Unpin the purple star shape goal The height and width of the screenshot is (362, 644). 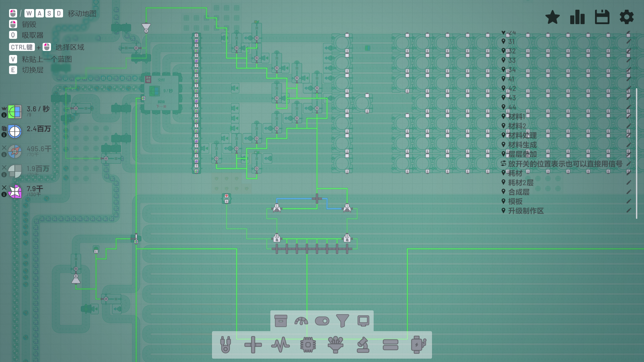tap(4, 187)
